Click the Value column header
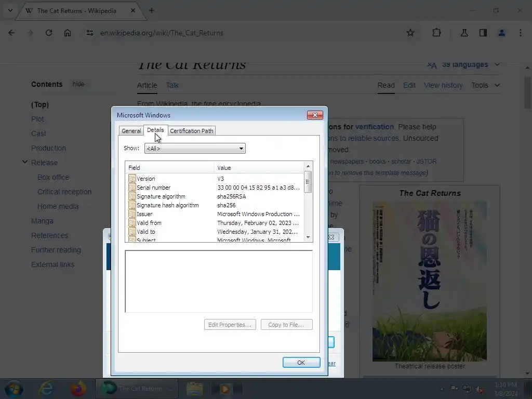 pos(259,168)
